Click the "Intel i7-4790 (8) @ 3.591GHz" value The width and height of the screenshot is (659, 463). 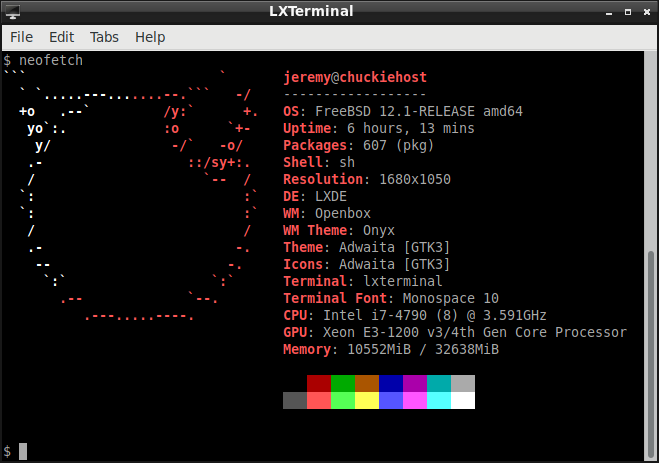click(435, 316)
